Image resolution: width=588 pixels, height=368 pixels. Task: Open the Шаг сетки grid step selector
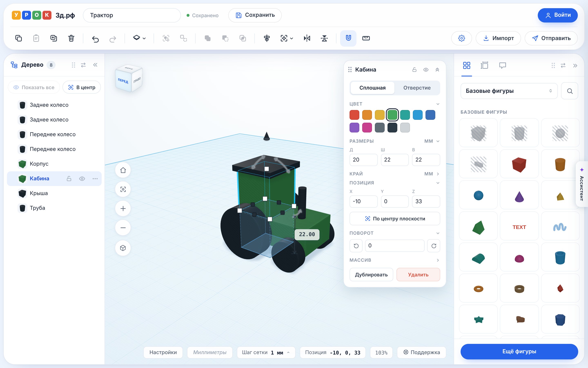point(266,353)
